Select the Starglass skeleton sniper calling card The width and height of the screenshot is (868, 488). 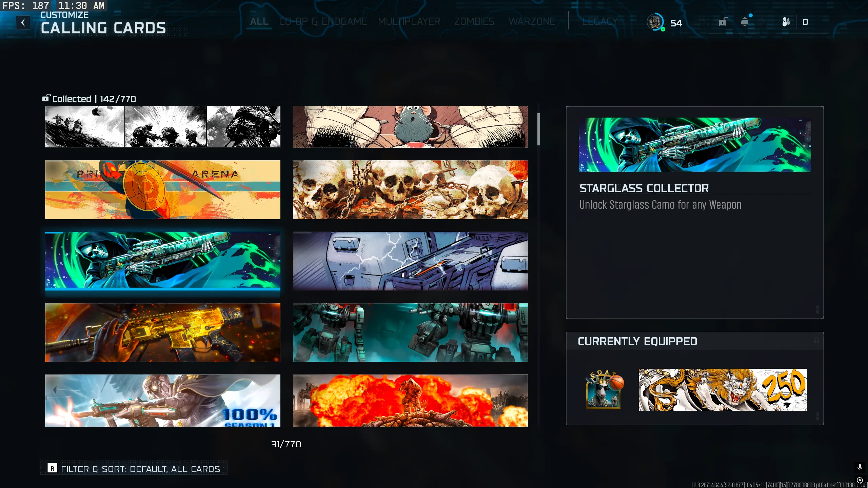coord(163,261)
